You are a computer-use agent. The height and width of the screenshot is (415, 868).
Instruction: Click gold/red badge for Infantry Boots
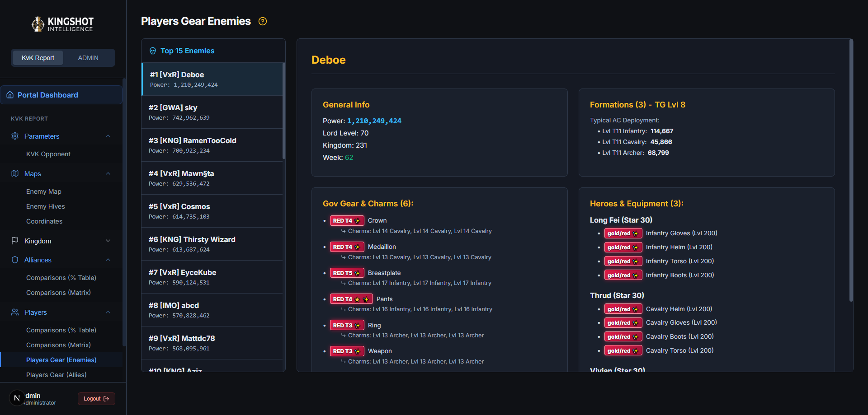(x=623, y=275)
